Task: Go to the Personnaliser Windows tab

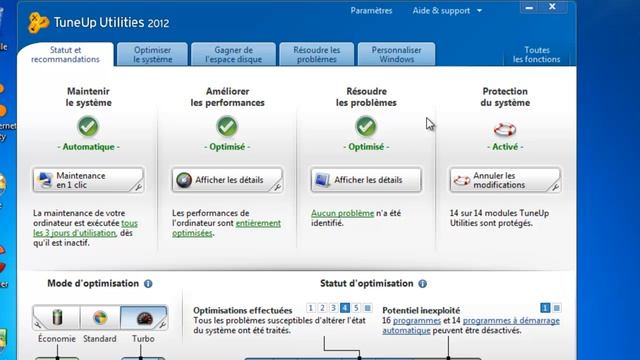Action: tap(396, 55)
